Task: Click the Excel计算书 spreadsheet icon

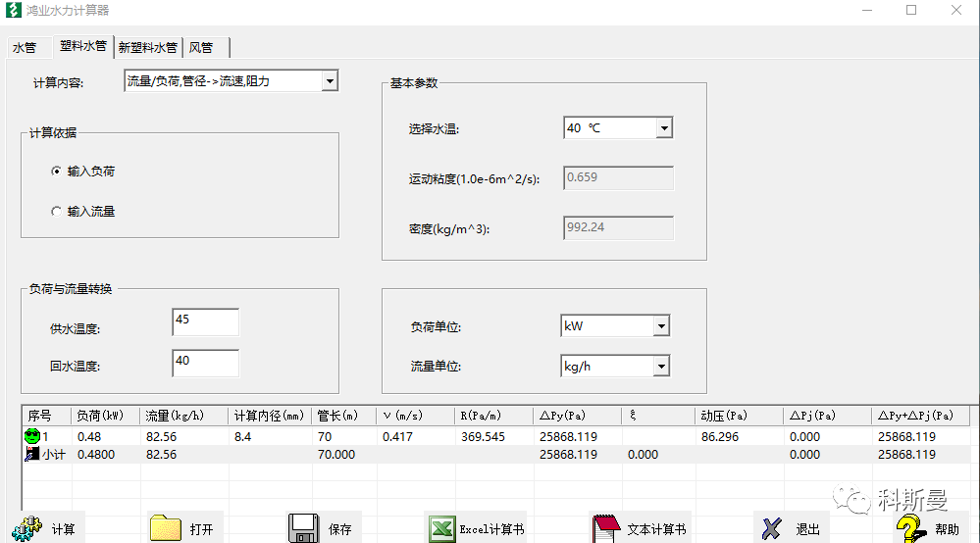Action: point(442,528)
